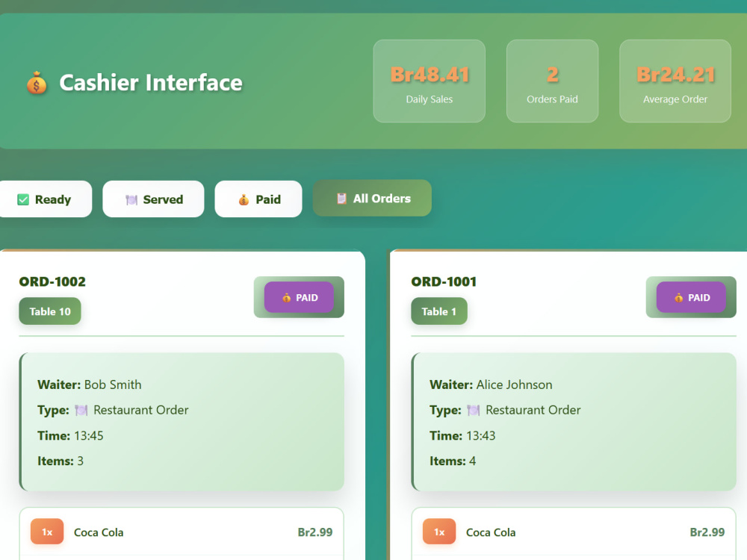Click the ORD-1001 order heading

pyautogui.click(x=444, y=281)
